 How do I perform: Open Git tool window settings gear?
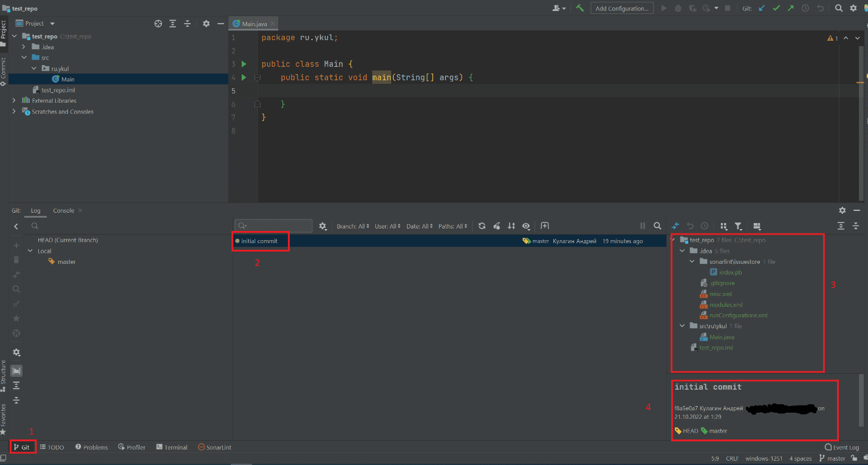point(842,210)
